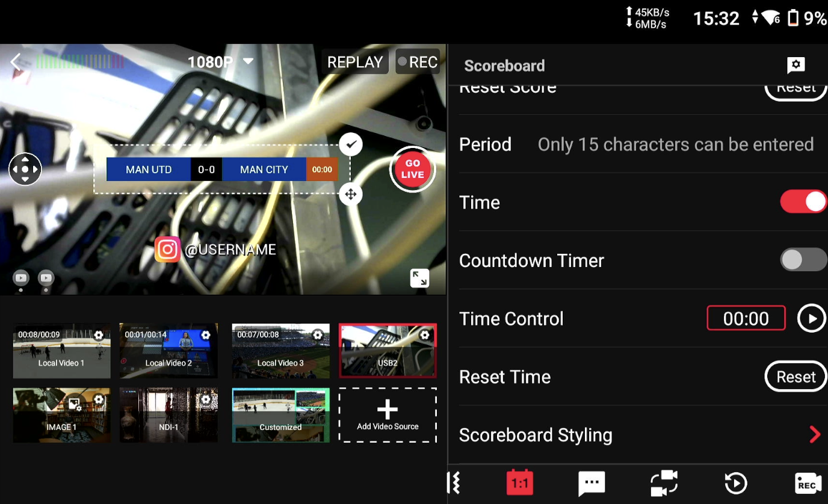Click the image settings icon on IMAGE 1
Screen dimensions: 828x504
pos(74,404)
